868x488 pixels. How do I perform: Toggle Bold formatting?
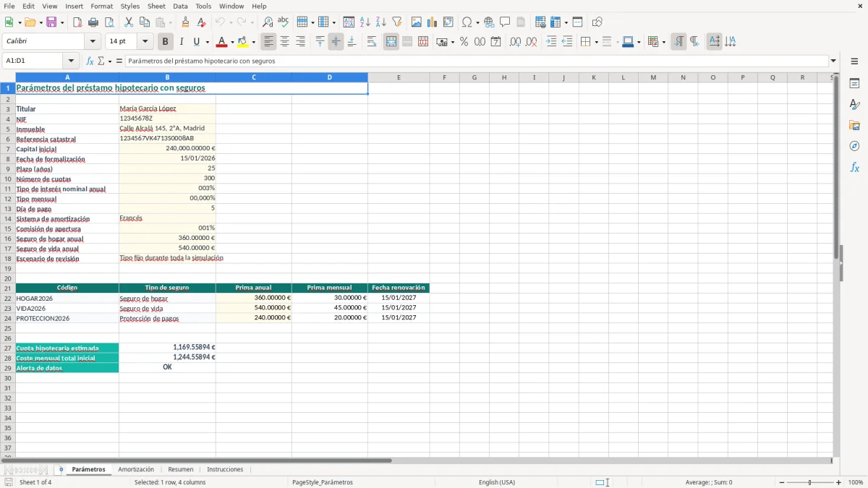pyautogui.click(x=165, y=42)
